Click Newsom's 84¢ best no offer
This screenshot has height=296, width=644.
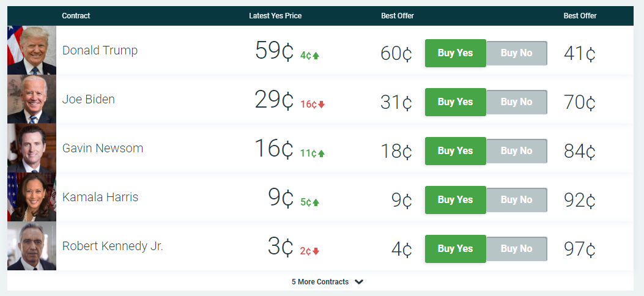point(580,152)
